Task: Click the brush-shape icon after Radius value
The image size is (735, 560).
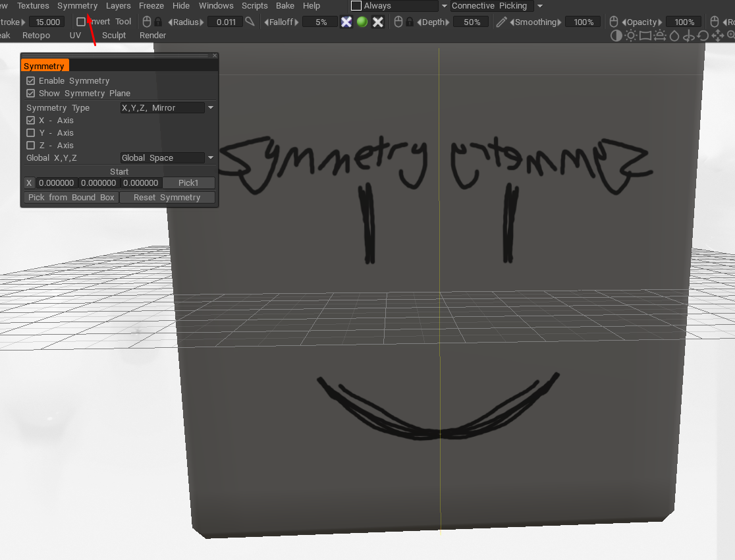Action: click(x=250, y=22)
